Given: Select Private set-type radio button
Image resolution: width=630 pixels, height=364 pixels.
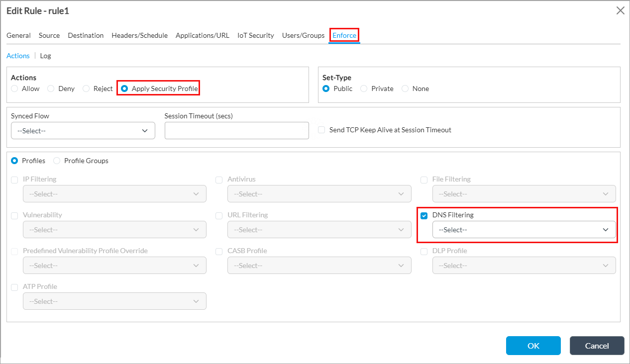Looking at the screenshot, I should click(x=364, y=89).
